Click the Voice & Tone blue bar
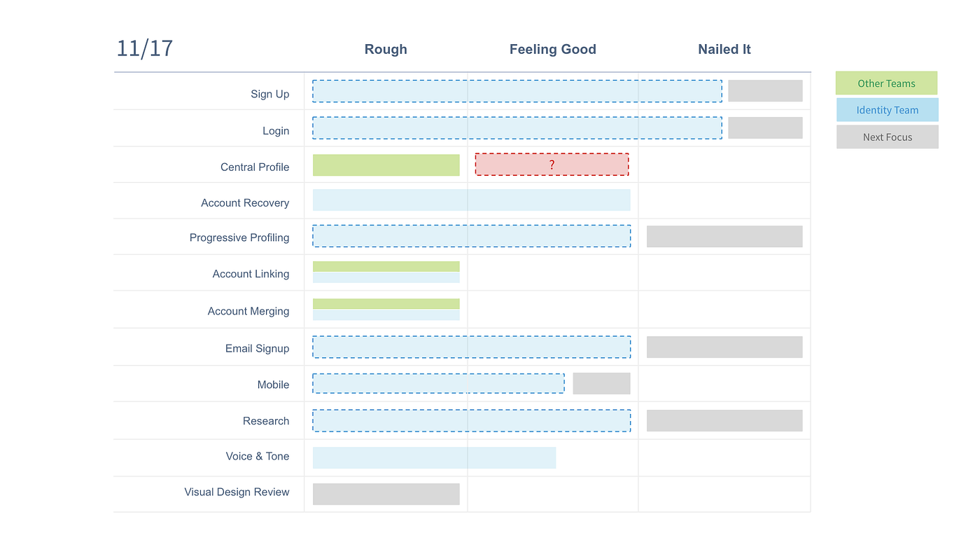980x552 pixels. [434, 457]
